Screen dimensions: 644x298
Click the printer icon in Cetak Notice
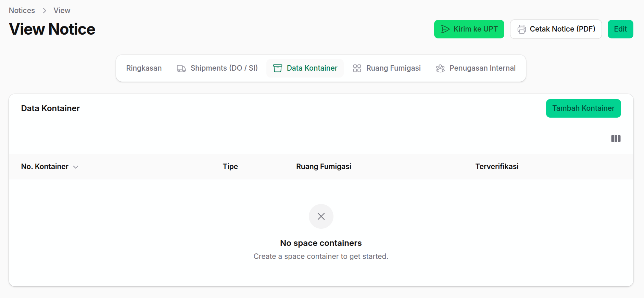[x=521, y=29]
